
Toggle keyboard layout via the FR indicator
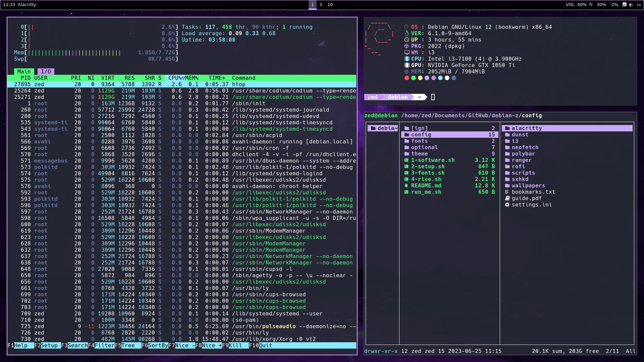[x=639, y=5]
